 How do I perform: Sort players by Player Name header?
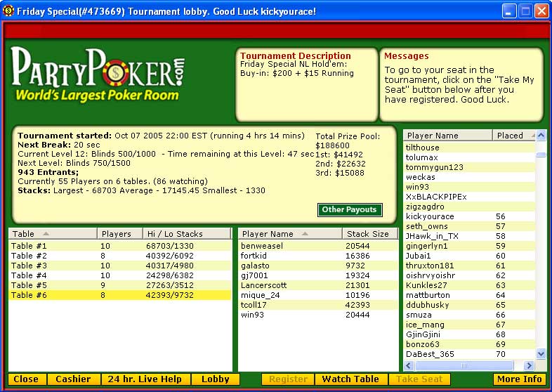(x=289, y=234)
